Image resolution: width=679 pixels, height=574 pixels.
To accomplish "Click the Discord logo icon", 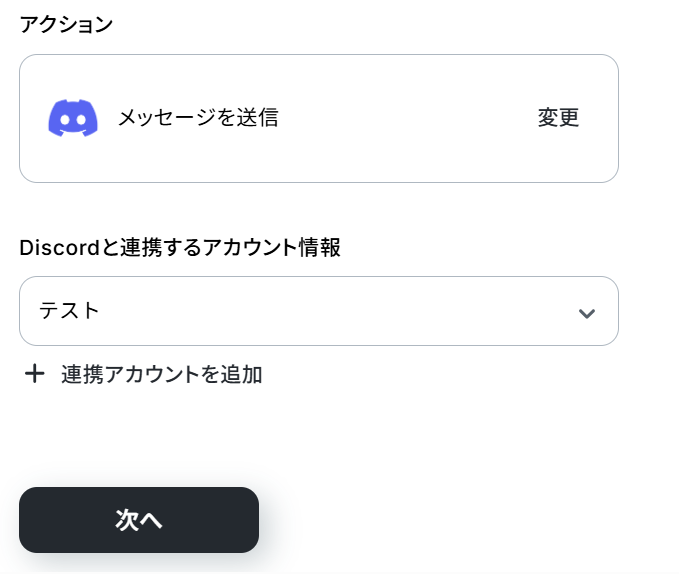I will tap(73, 118).
